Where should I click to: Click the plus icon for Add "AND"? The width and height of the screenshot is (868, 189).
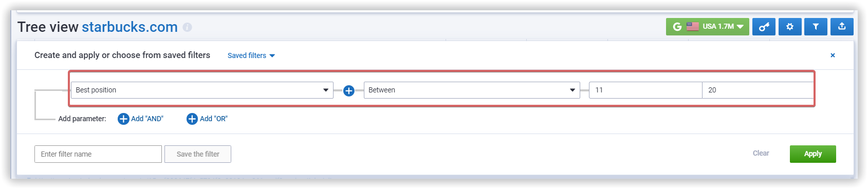click(123, 119)
